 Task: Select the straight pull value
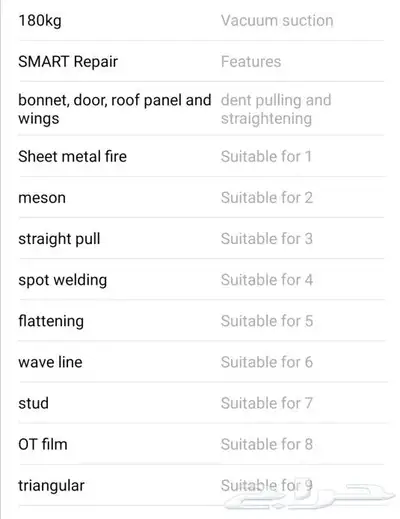pos(59,239)
